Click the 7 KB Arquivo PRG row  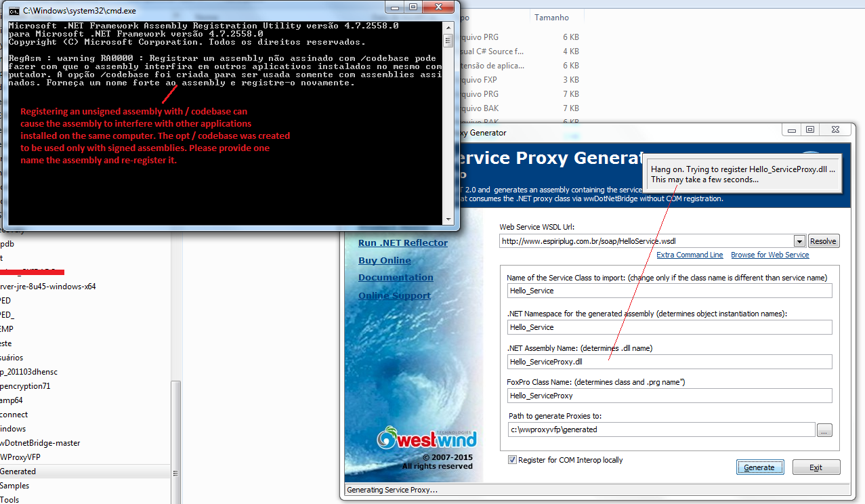coord(520,94)
